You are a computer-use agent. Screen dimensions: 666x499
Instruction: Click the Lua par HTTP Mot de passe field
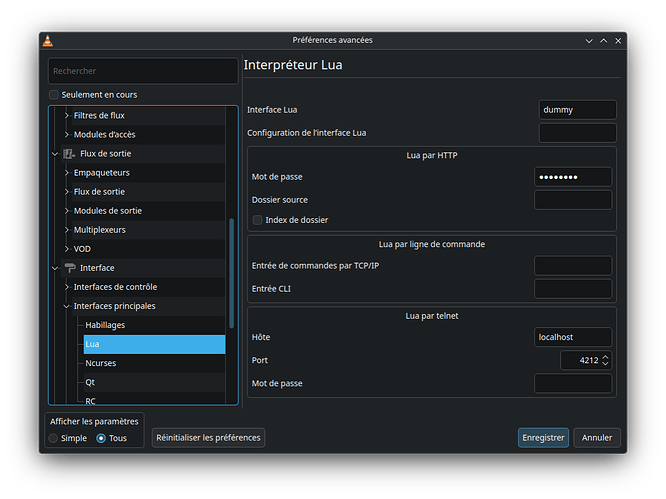click(573, 177)
